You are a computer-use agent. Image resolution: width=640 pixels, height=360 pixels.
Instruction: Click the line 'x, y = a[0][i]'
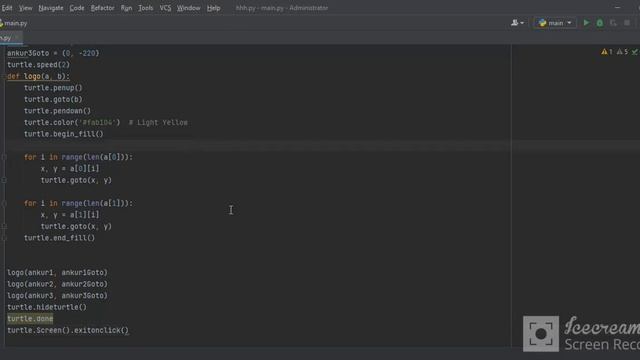pos(70,169)
